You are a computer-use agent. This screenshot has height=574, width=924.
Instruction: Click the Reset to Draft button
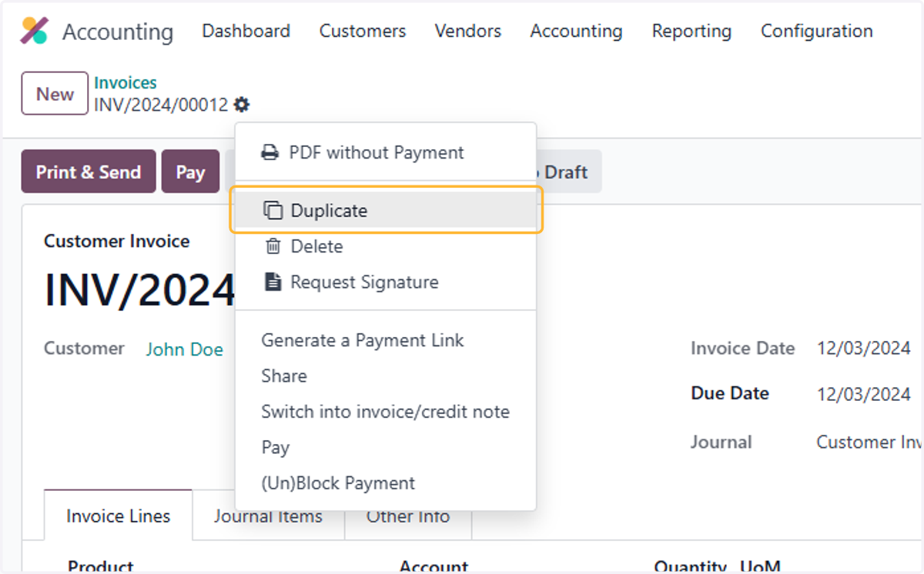point(568,172)
